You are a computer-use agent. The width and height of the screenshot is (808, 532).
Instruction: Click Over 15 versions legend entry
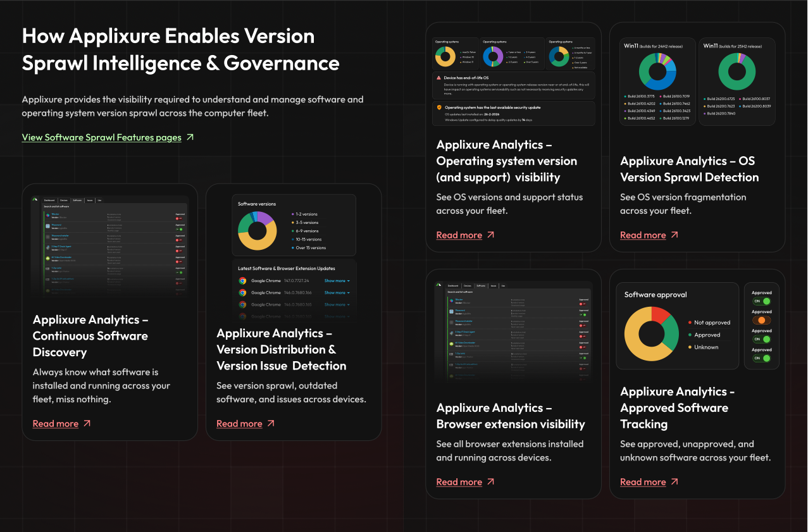click(308, 247)
